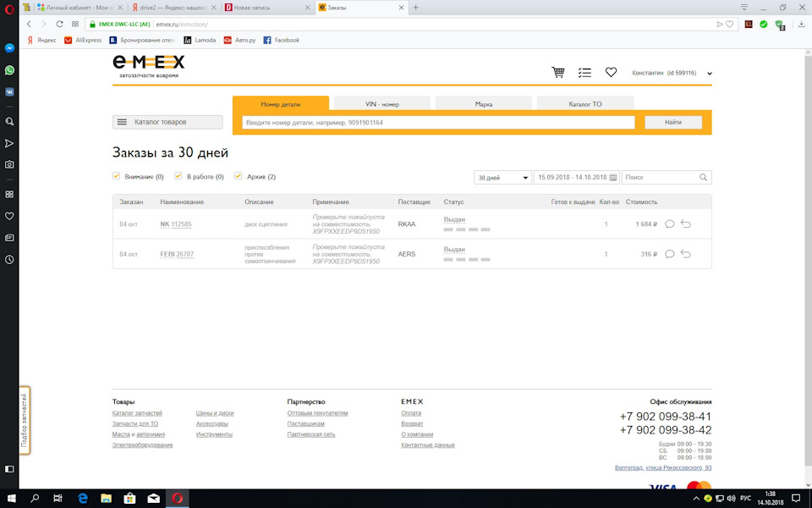This screenshot has width=812, height=508.
Task: Open Opera downloads icon
Action: [802, 25]
